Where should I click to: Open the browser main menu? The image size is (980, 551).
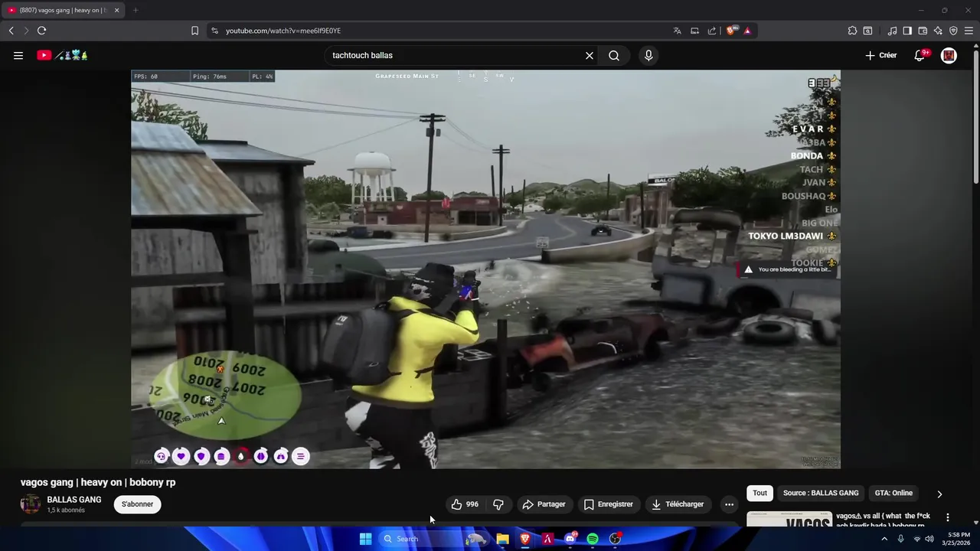pyautogui.click(x=969, y=31)
